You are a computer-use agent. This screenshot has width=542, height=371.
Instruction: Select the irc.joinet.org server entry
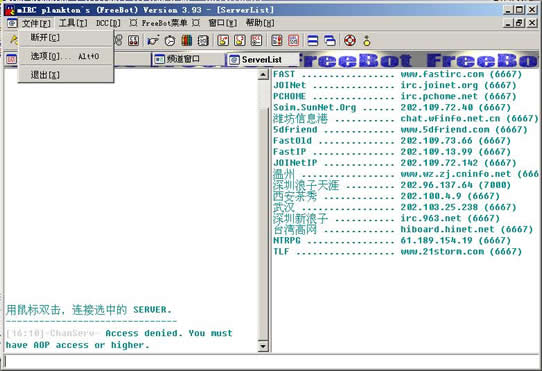[394, 85]
